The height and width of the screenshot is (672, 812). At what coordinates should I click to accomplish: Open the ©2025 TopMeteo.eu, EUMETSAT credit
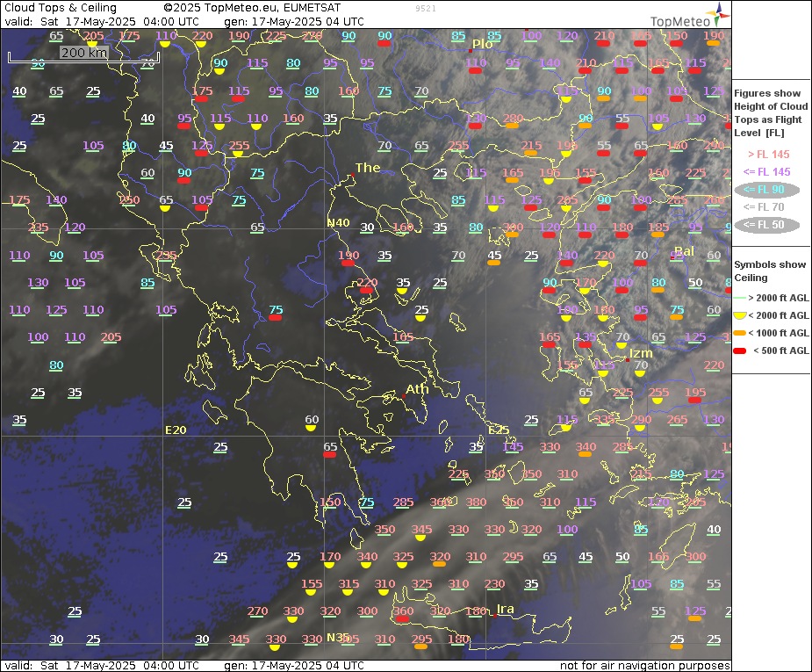point(252,8)
